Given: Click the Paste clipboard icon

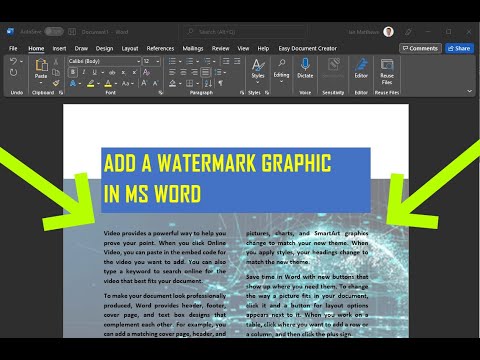Looking at the screenshot, I should coord(41,65).
